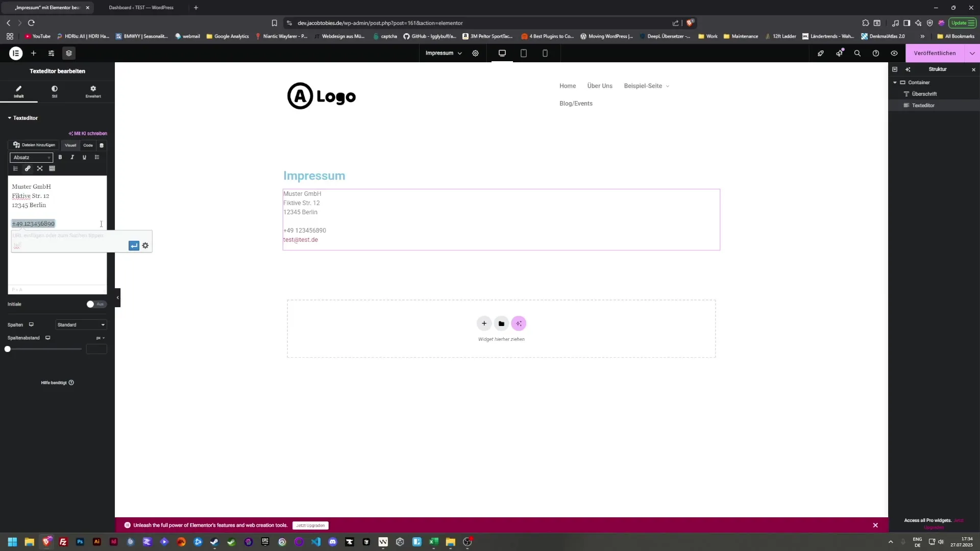
Task: Switch to tablet preview mode
Action: [524, 53]
